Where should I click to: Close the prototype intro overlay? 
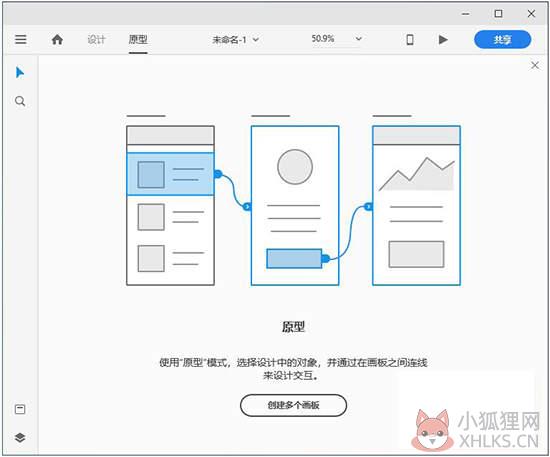point(535,65)
